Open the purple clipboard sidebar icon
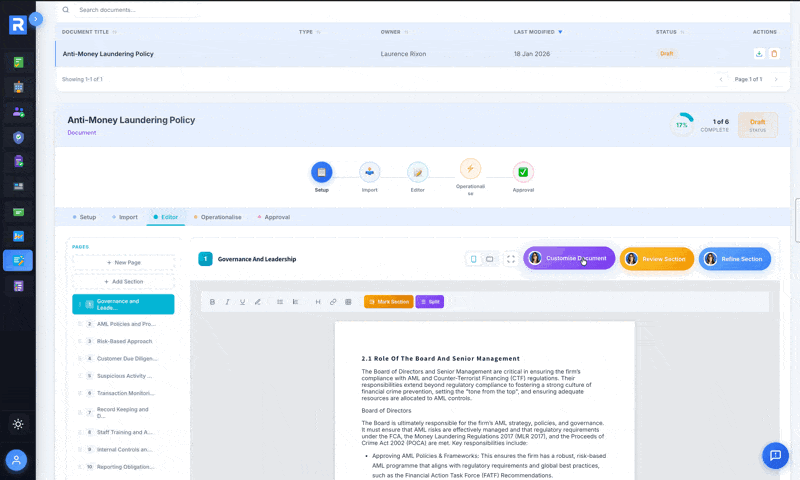Screen dimensions: 800x480 18,161
